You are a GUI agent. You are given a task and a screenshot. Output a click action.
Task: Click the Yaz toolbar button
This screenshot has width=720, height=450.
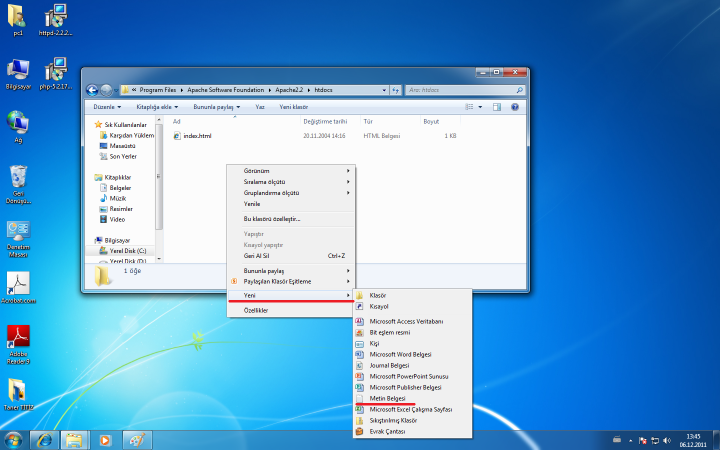pos(260,106)
